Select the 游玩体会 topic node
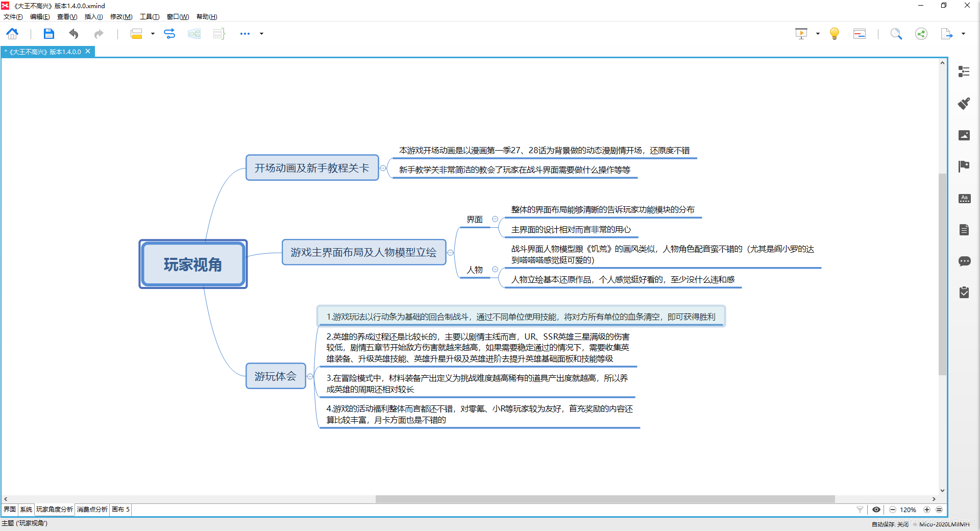980x531 pixels. (x=276, y=376)
